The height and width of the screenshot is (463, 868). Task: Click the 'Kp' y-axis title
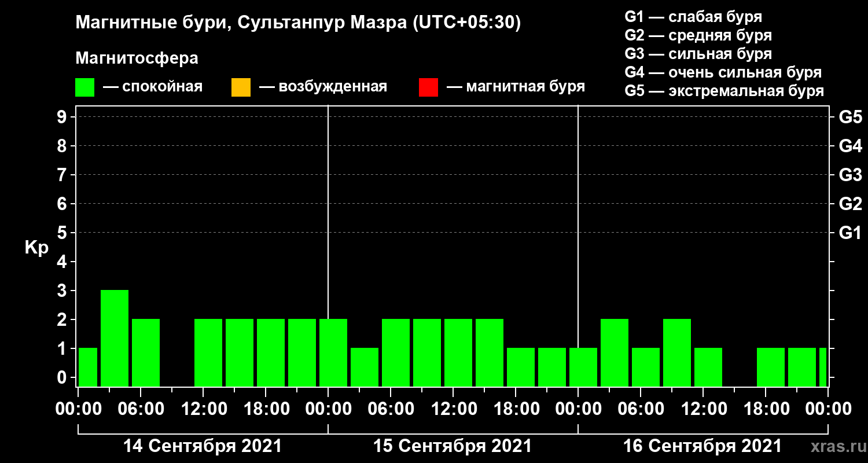[x=36, y=248]
